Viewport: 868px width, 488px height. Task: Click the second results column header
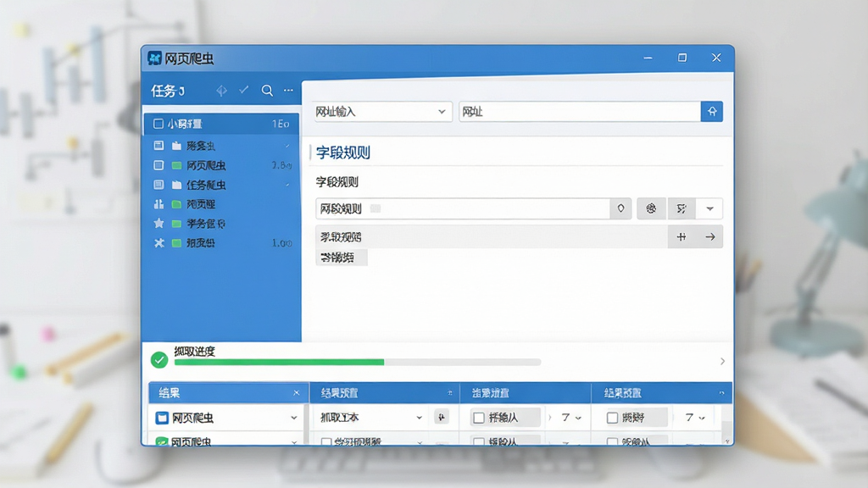(385, 393)
